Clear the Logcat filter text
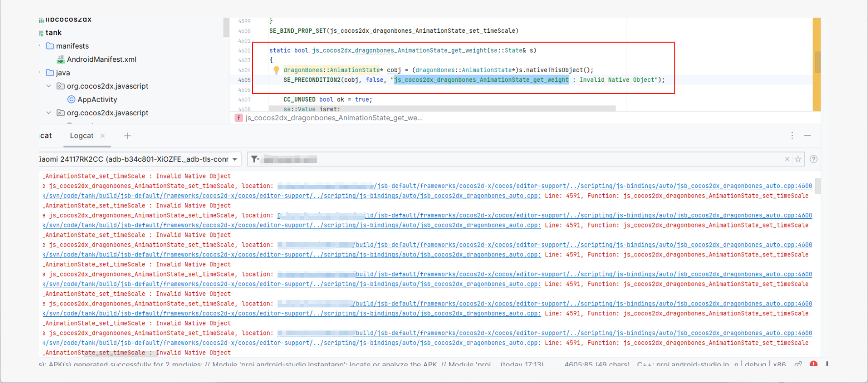Screen dimensions: 868x383 pyautogui.click(x=787, y=159)
